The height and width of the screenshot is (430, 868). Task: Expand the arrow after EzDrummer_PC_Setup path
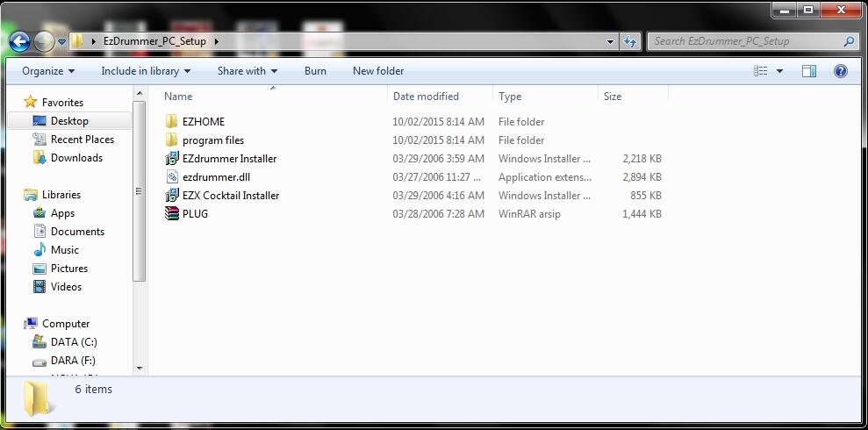point(215,41)
